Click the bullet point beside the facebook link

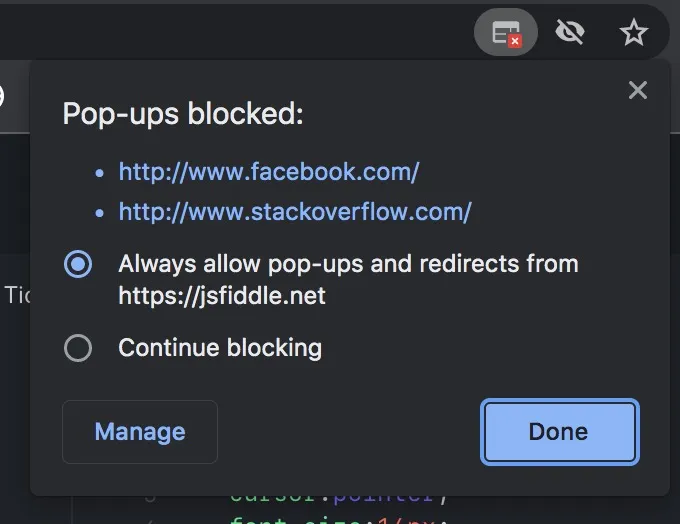(x=100, y=173)
